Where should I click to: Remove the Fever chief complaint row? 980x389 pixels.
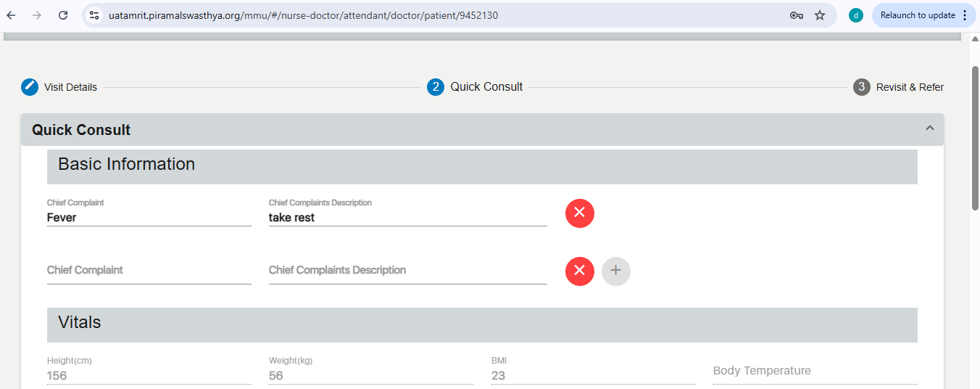click(x=580, y=213)
